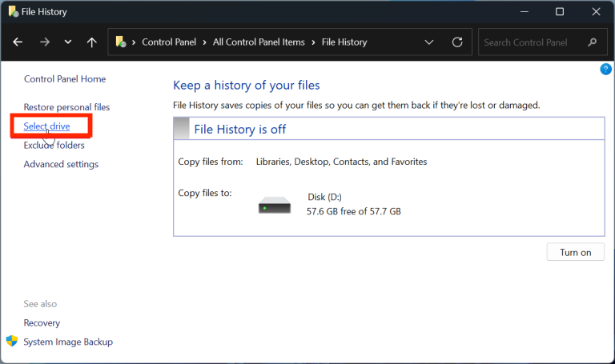Click the Disk (D:) drive icon

(x=275, y=205)
